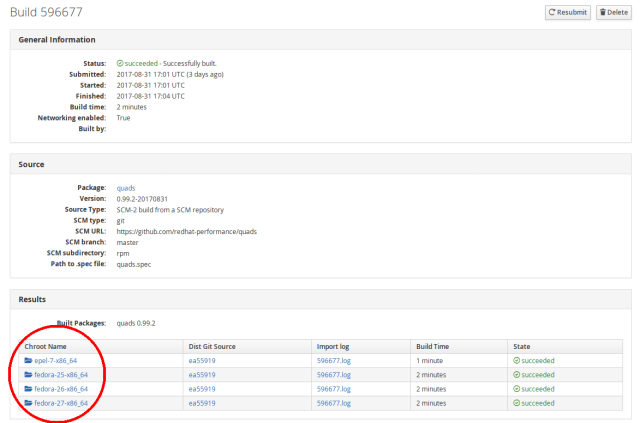
Task: Click the folder icon beside fedora-27-x86_64
Action: click(28, 403)
